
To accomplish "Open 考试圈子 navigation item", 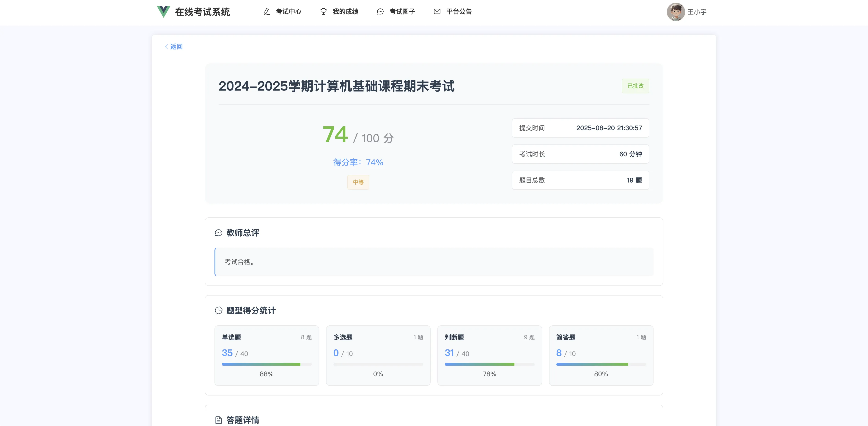I will click(402, 12).
